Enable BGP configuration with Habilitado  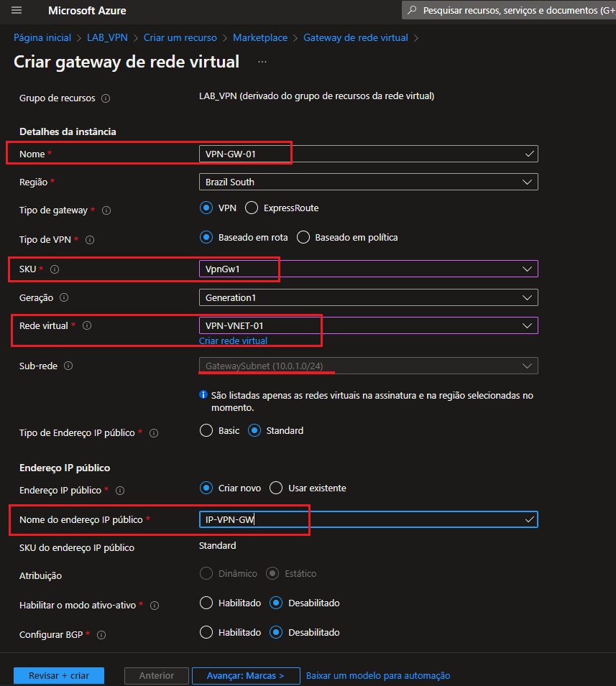[206, 633]
